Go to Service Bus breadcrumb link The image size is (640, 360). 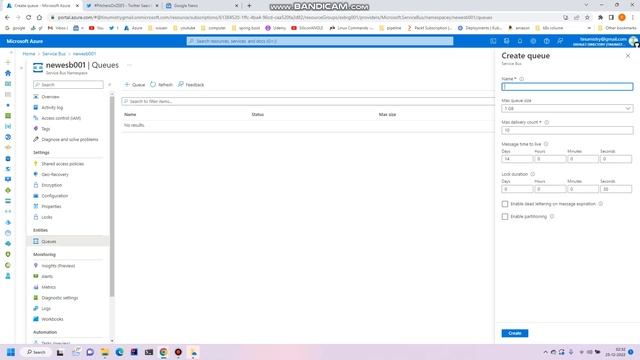pyautogui.click(x=54, y=54)
